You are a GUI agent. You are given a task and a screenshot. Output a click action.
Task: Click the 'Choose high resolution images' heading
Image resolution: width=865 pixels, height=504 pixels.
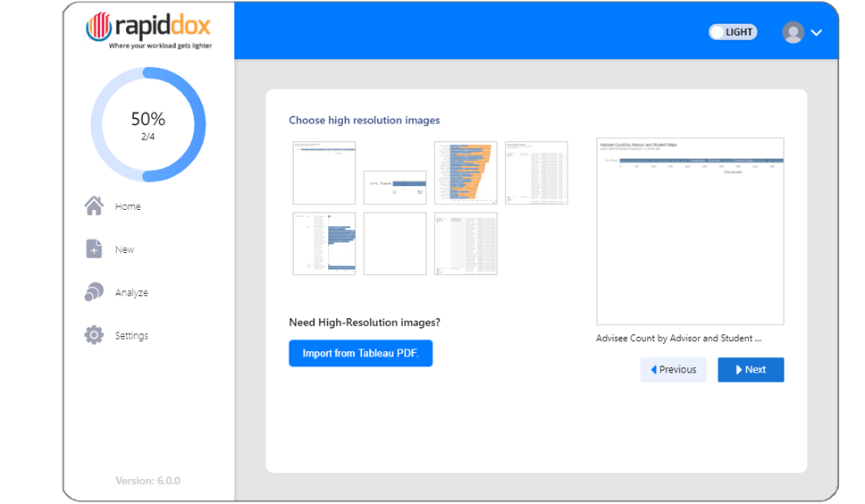click(364, 121)
